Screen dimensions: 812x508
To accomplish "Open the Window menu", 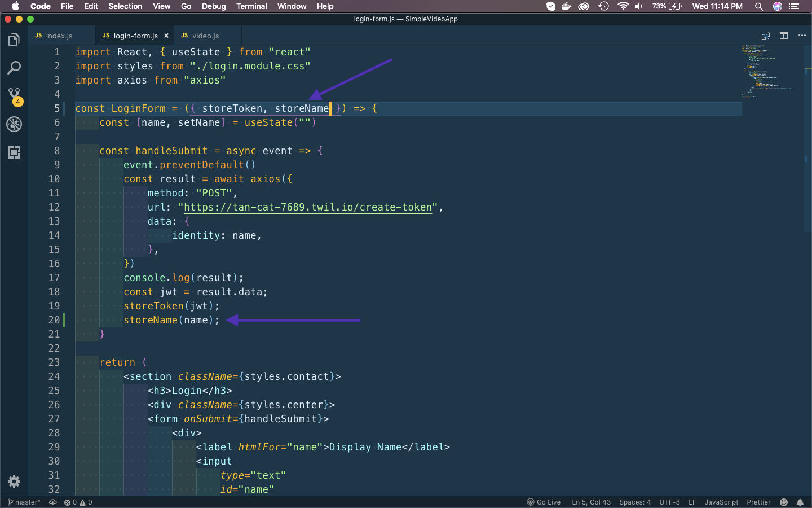I will coord(292,6).
